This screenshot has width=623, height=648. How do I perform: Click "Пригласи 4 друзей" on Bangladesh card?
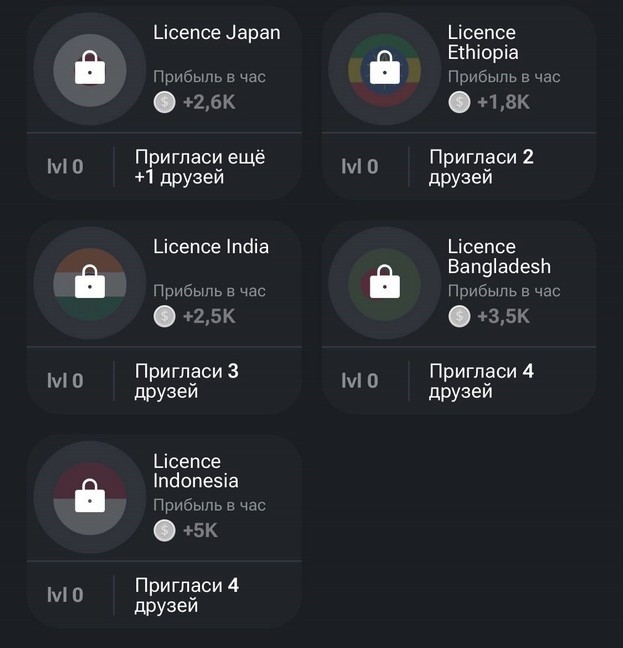[x=481, y=381]
